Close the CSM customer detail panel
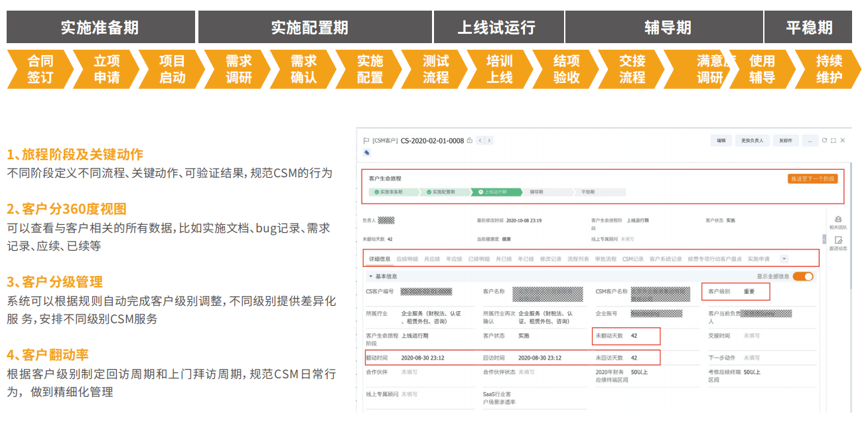 click(843, 141)
